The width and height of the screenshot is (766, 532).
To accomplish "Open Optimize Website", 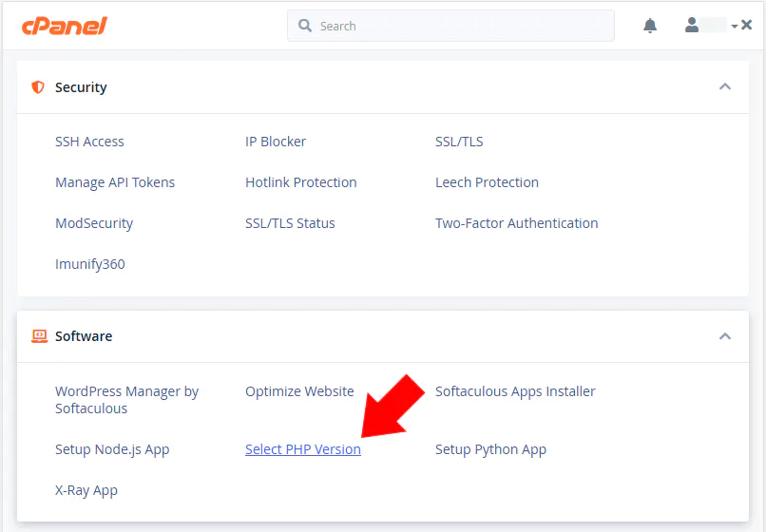I will 299,391.
